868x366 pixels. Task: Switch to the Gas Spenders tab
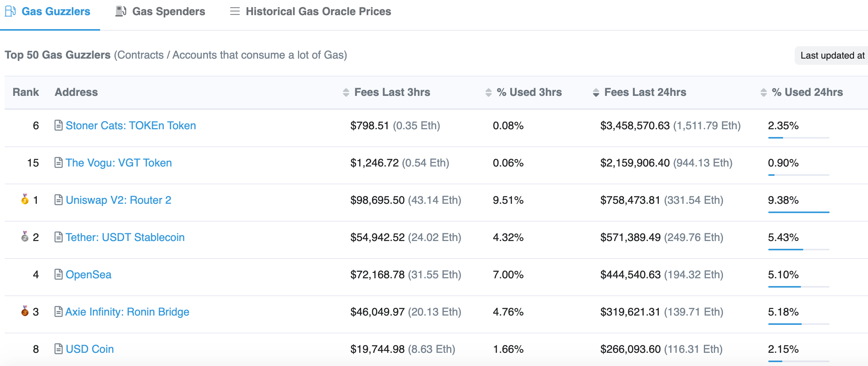coord(160,12)
